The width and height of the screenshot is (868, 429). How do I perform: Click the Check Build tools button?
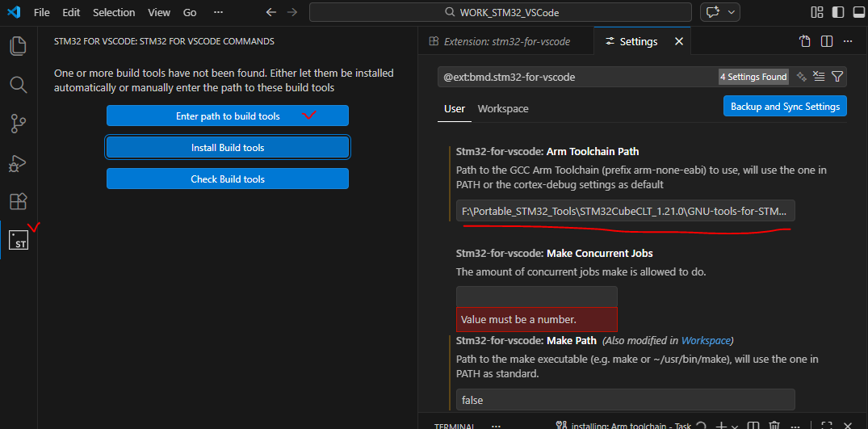click(228, 179)
